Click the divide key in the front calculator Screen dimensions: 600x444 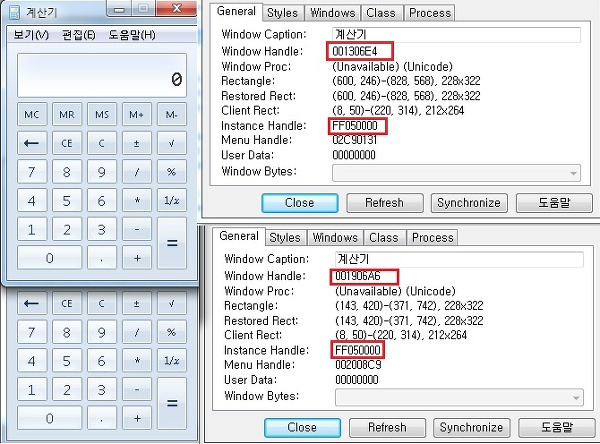coord(137,172)
